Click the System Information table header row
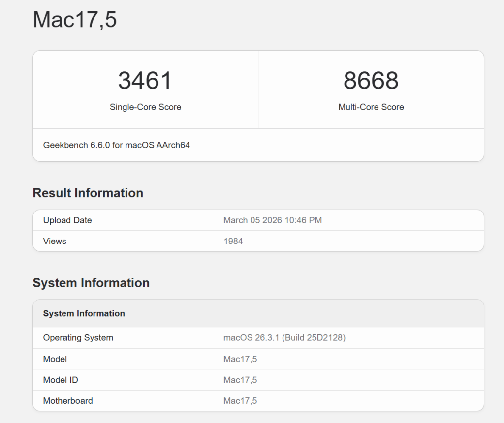The height and width of the screenshot is (423, 504). click(84, 313)
